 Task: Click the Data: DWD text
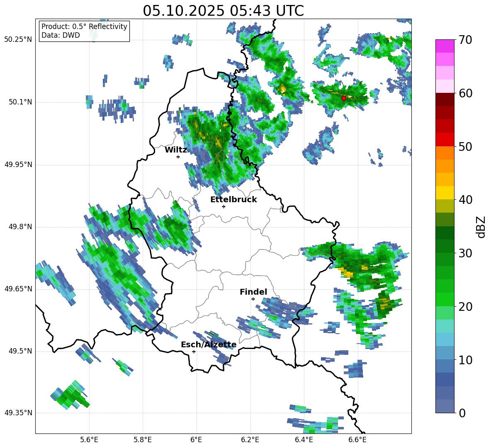(61, 35)
